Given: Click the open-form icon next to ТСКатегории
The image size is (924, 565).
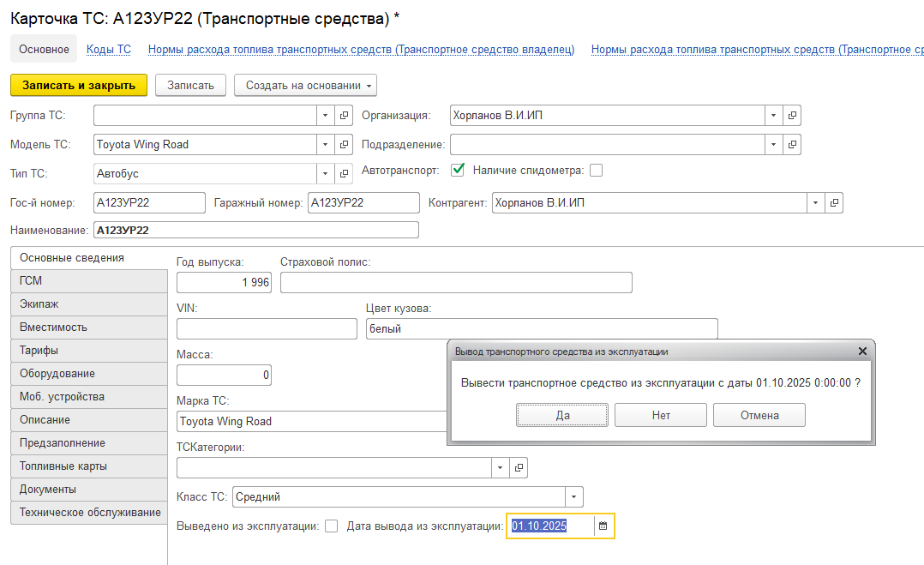Looking at the screenshot, I should [x=519, y=467].
